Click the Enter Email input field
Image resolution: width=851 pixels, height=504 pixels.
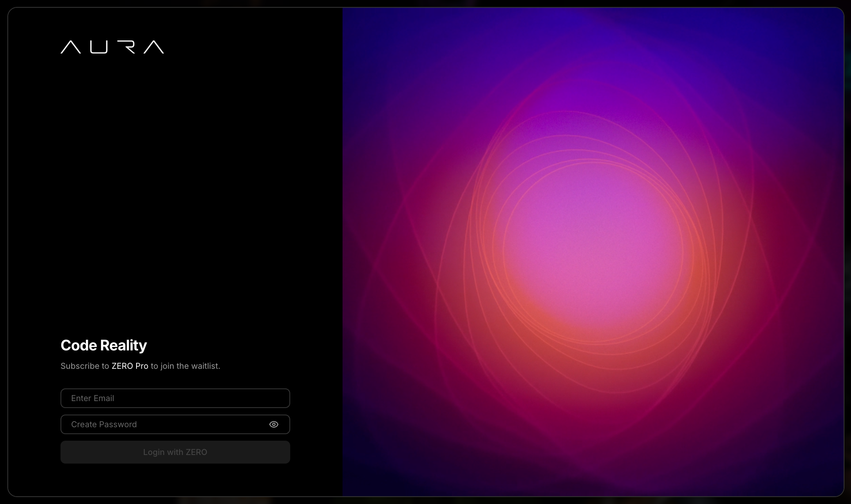[x=175, y=398]
